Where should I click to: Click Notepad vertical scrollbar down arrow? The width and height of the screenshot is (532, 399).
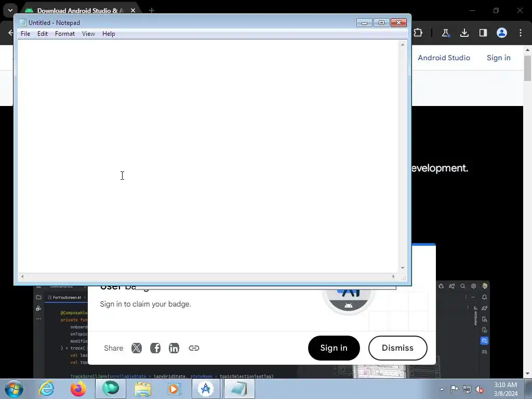pyautogui.click(x=403, y=268)
